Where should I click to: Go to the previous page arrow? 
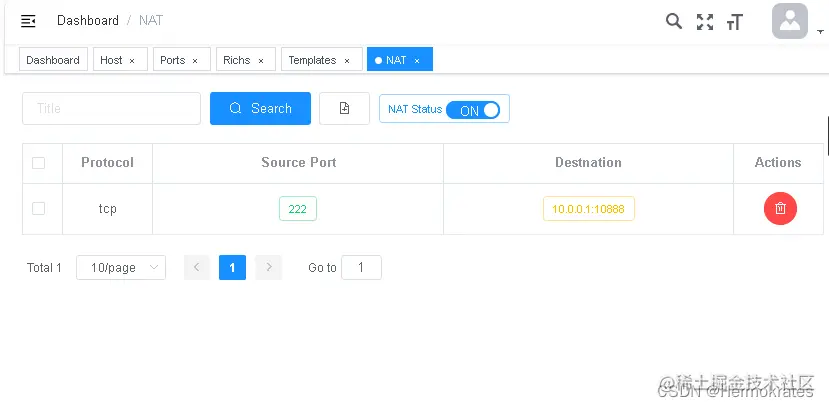point(197,267)
